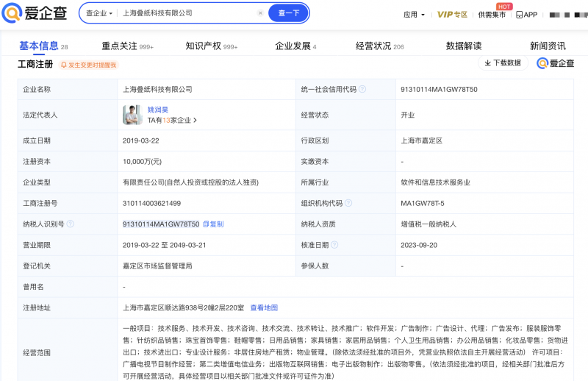Click the 增值税一般纳税人 value
The width and height of the screenshot is (588, 381).
tap(429, 224)
